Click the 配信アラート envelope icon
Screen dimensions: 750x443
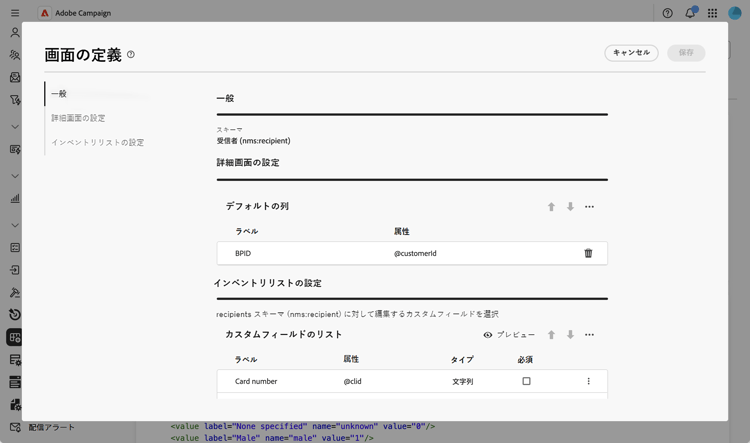[15, 427]
